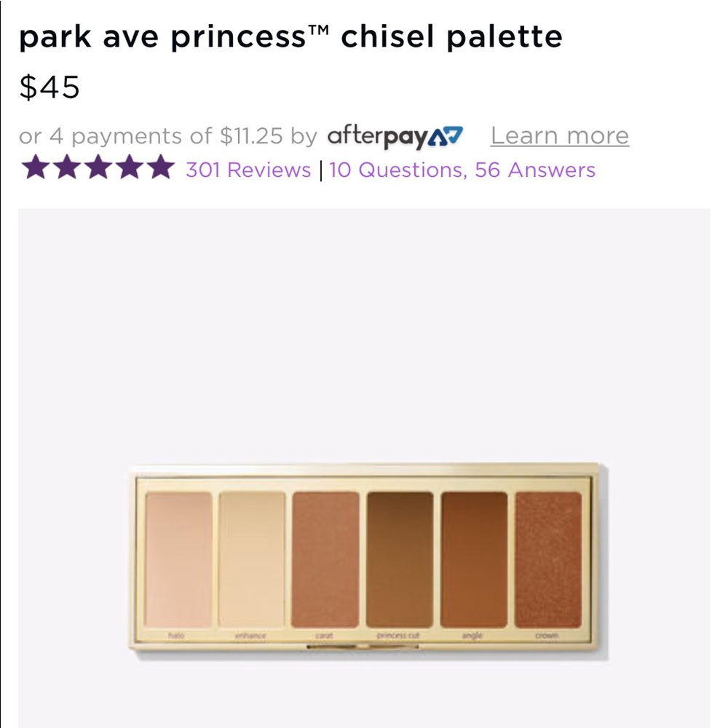Select the crown shimmer shade
The height and width of the screenshot is (728, 728).
point(547,562)
